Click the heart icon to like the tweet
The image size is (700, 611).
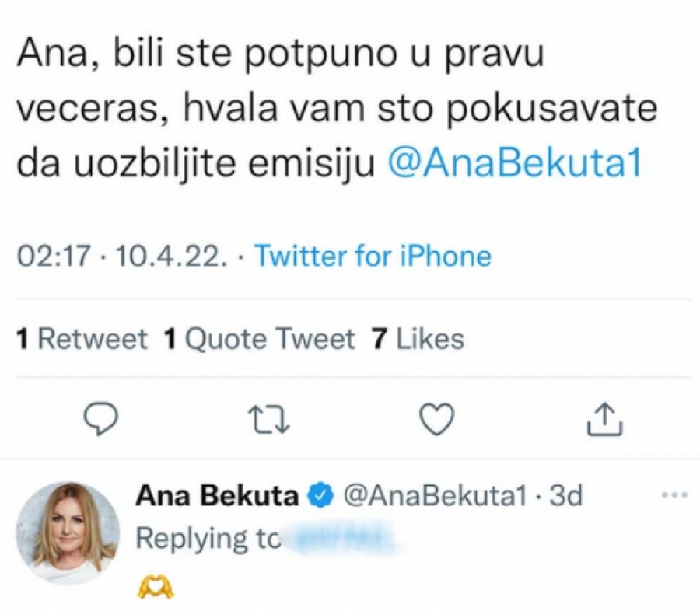point(437,418)
